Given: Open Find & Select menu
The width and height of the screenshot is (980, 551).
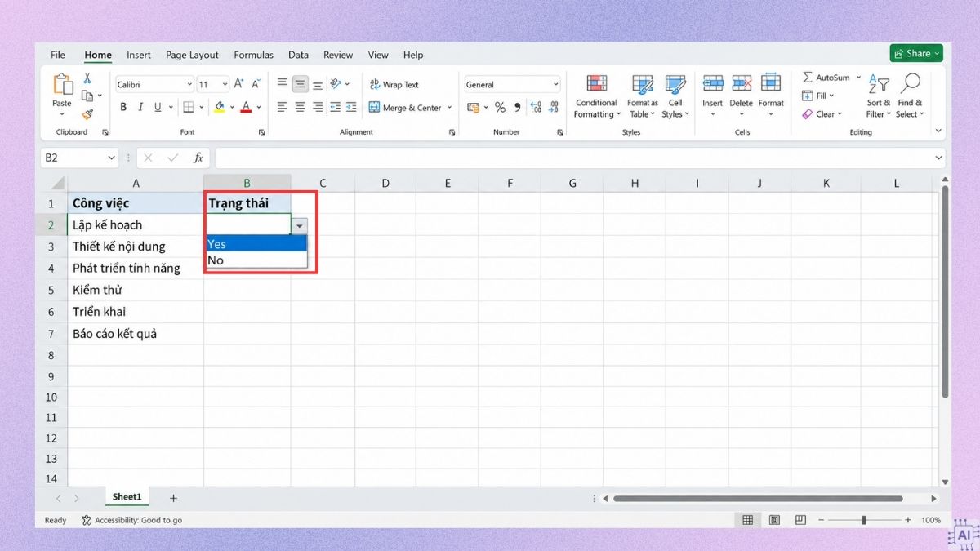Looking at the screenshot, I should tap(910, 96).
